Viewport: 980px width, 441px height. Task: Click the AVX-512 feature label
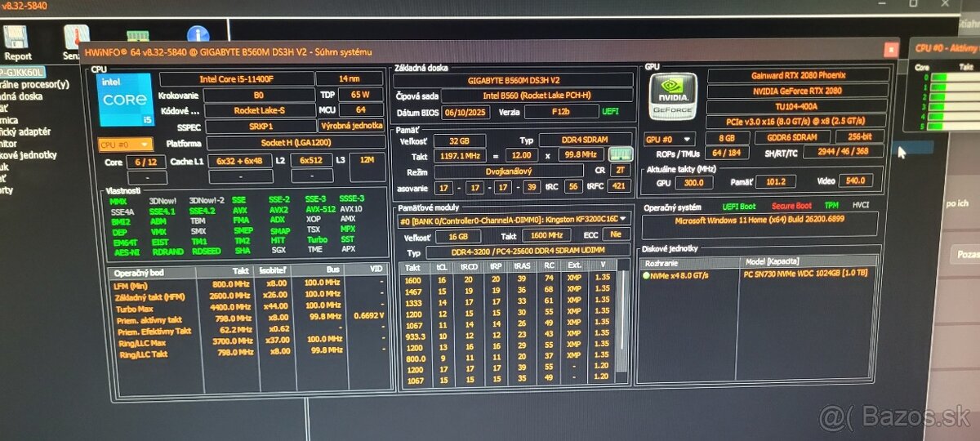(x=320, y=209)
